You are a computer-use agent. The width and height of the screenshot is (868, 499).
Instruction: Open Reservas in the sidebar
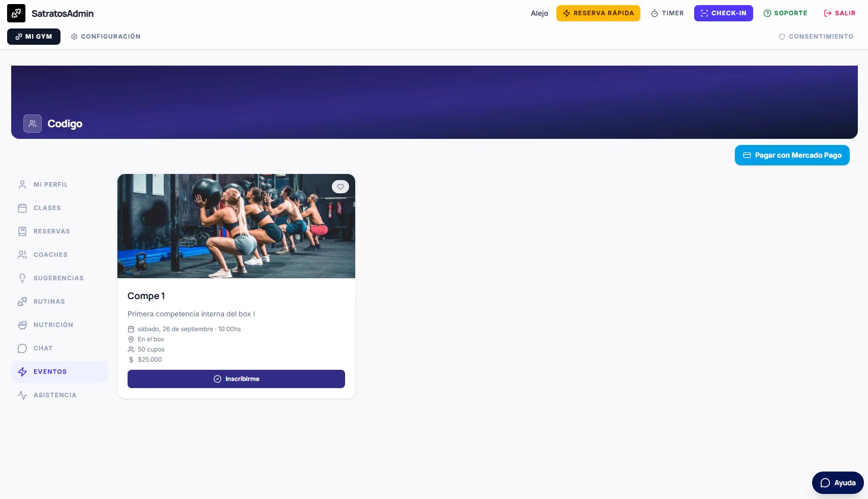point(60,231)
